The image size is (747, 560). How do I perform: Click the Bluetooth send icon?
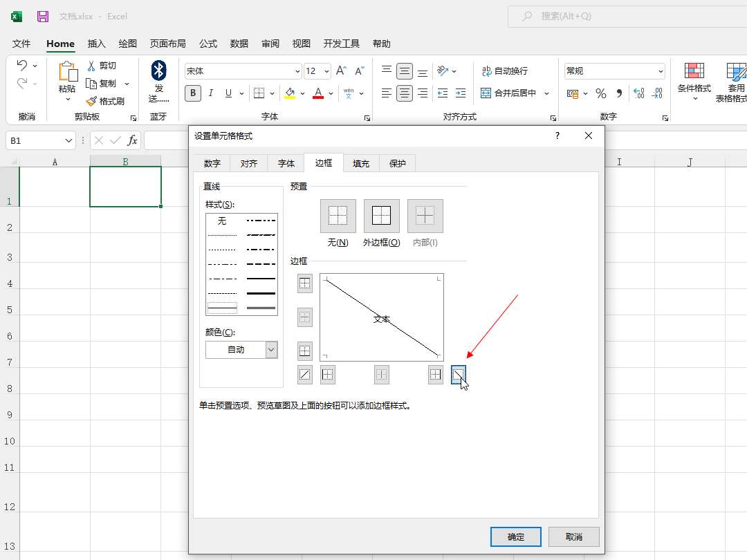(158, 71)
